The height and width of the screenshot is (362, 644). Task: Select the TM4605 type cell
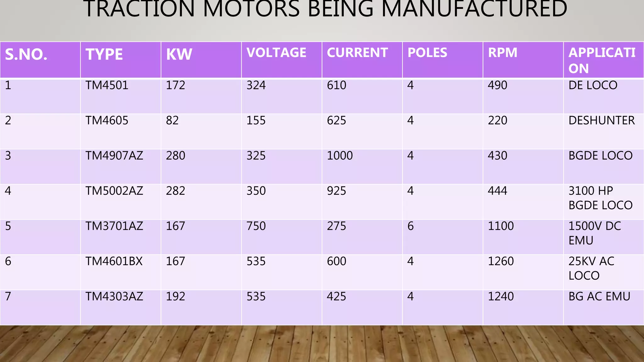[x=107, y=121]
